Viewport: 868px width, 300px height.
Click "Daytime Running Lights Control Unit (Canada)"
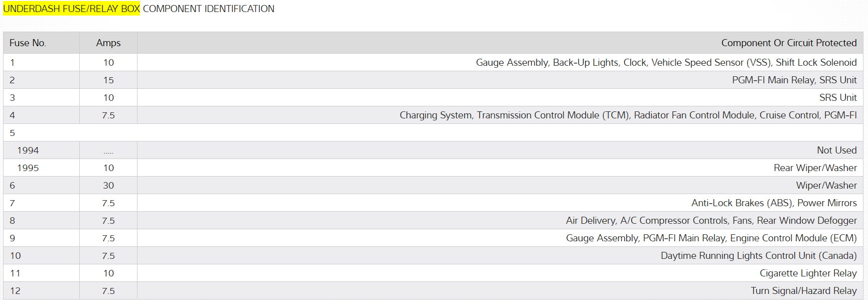(758, 256)
